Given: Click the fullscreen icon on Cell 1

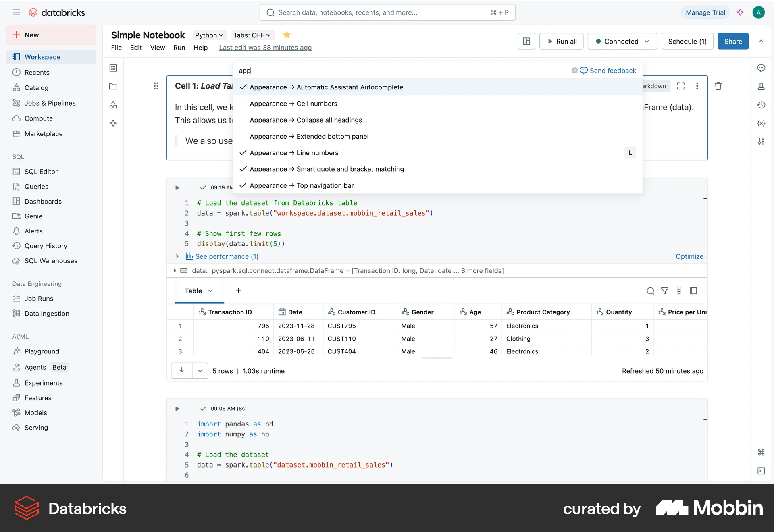Looking at the screenshot, I should 681,86.
